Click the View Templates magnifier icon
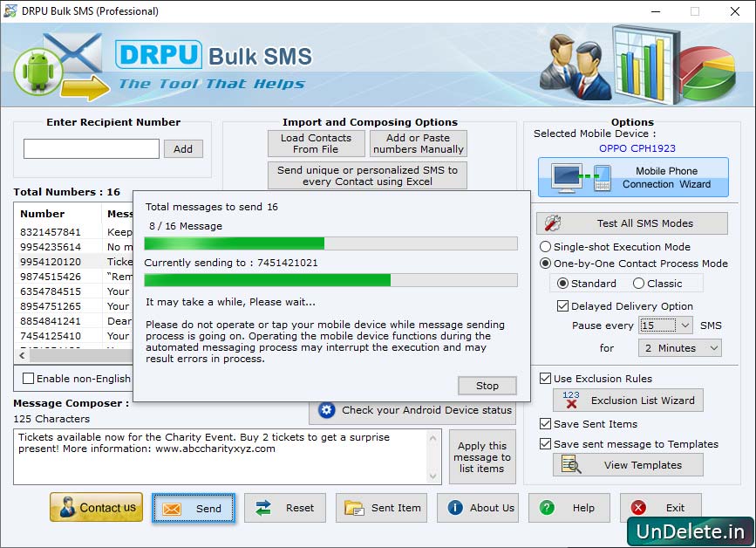Viewport: 756px width, 548px height. [571, 465]
